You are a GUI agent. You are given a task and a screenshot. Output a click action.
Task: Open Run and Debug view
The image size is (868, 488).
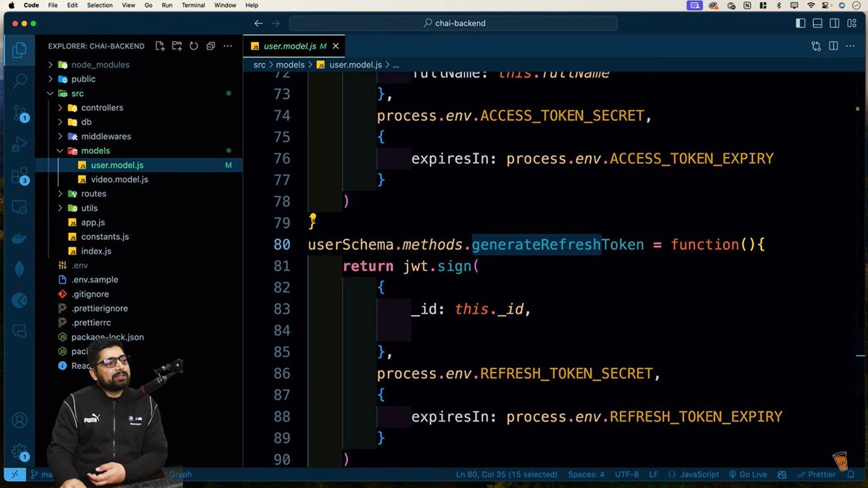point(20,145)
